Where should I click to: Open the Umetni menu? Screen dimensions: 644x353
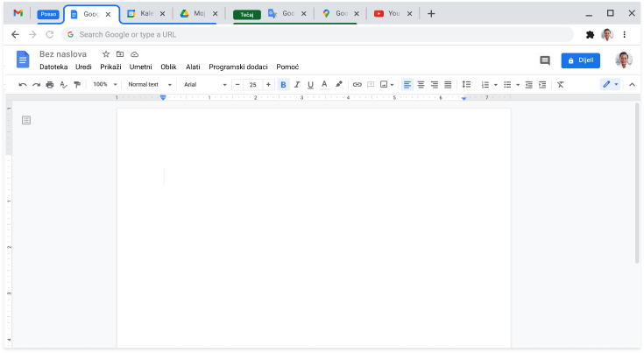coord(140,67)
